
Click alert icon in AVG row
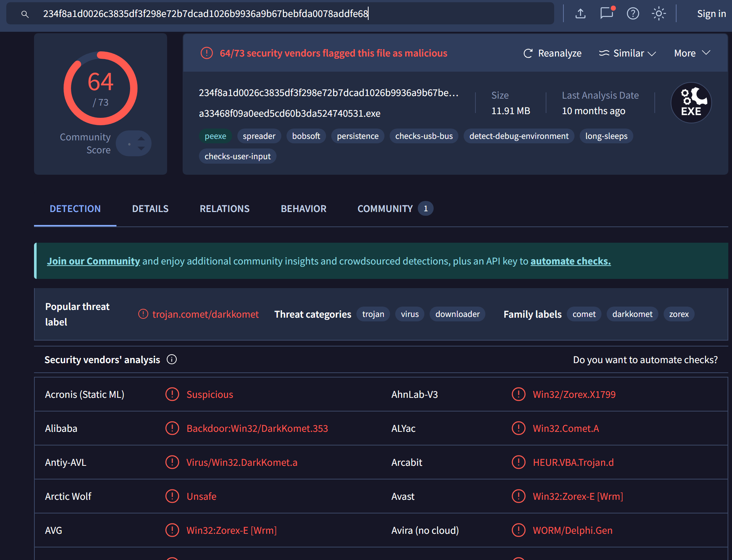[x=172, y=530]
